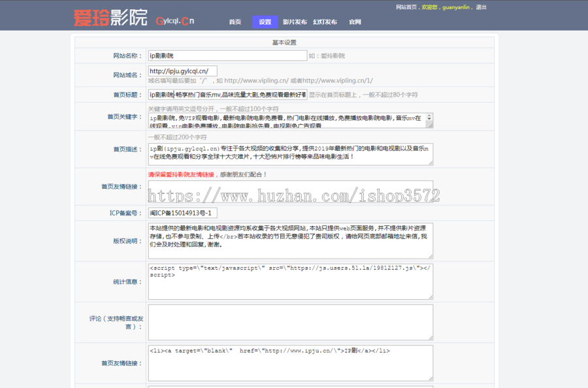588x388 pixels.
Task: Click the guanyanlin username link
Action: click(455, 7)
